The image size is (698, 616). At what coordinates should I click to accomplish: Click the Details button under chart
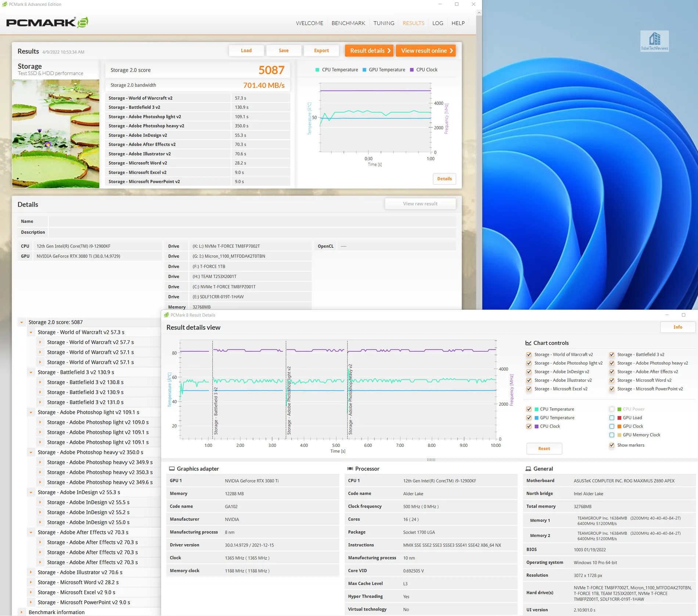444,179
